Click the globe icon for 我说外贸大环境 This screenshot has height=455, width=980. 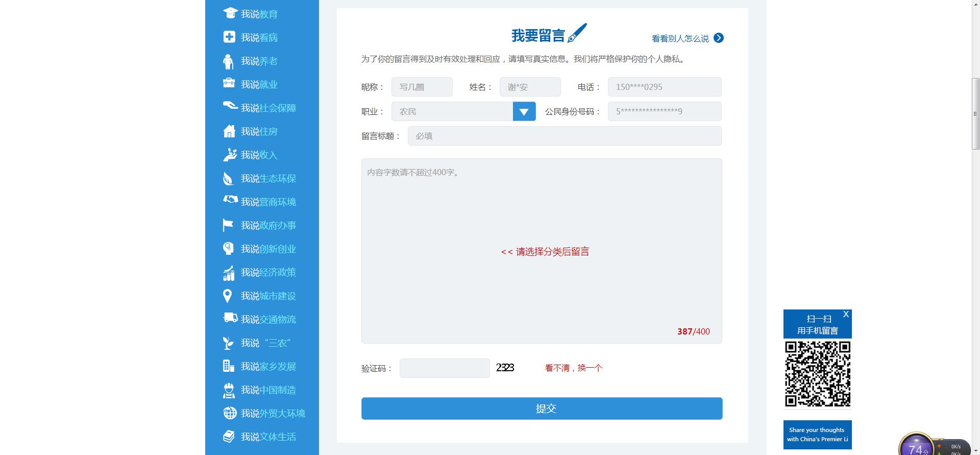pos(230,413)
